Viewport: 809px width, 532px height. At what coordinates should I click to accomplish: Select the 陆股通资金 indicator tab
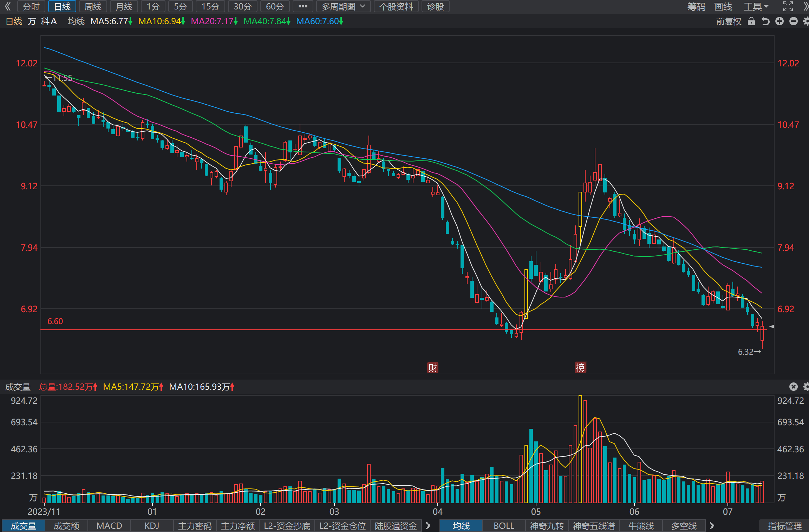coord(396,526)
